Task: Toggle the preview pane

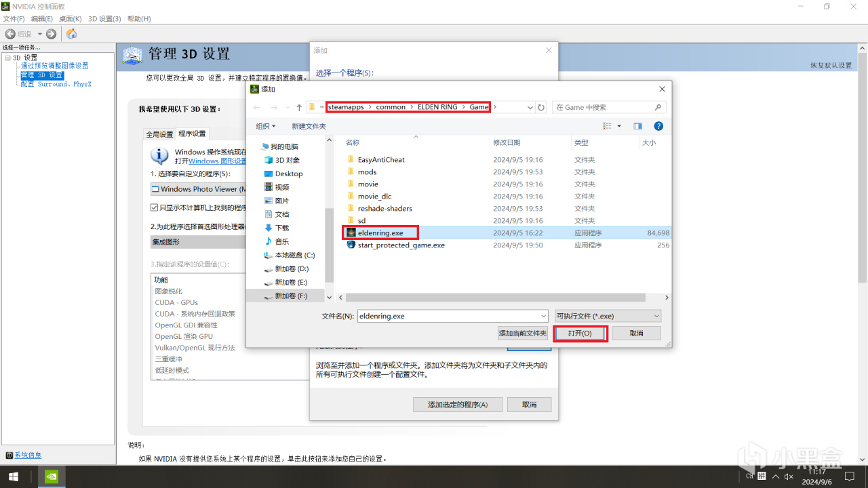Action: 637,126
